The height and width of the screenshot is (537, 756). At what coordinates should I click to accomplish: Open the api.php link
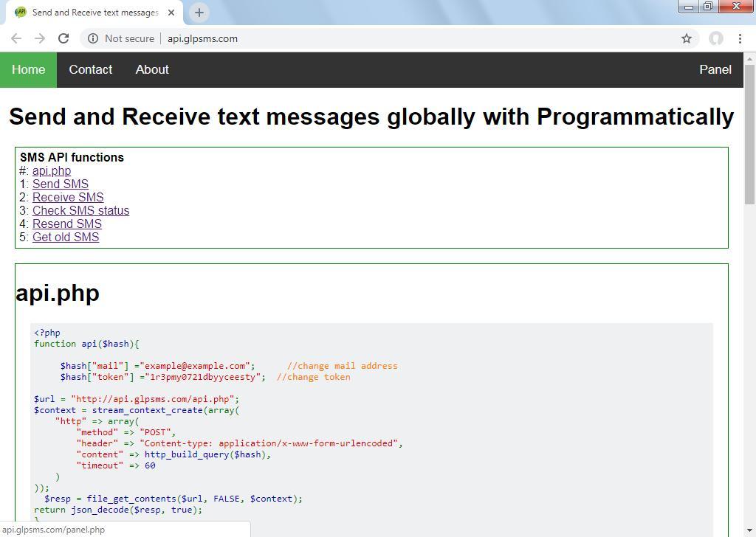coord(52,170)
